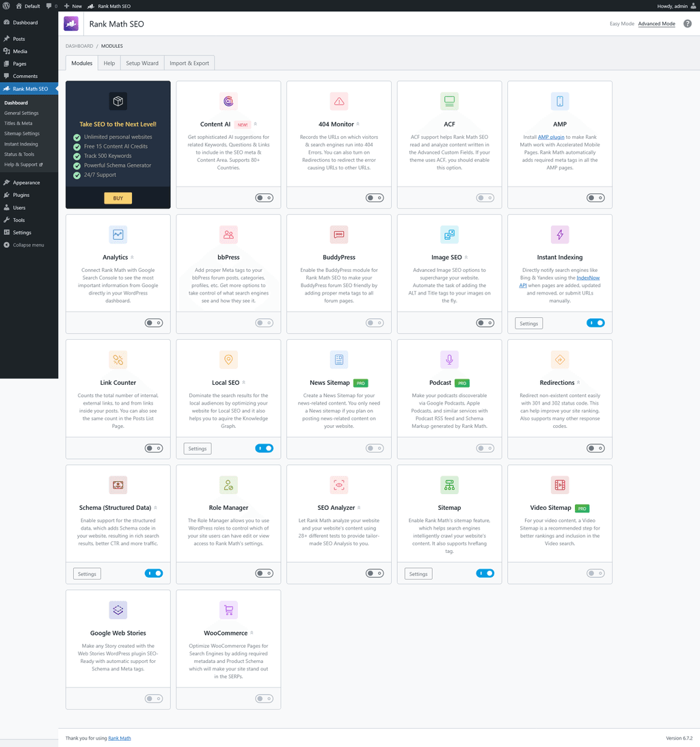Screen dimensions: 700x747
Task: Open Instant Indexing Settings button
Action: click(529, 323)
